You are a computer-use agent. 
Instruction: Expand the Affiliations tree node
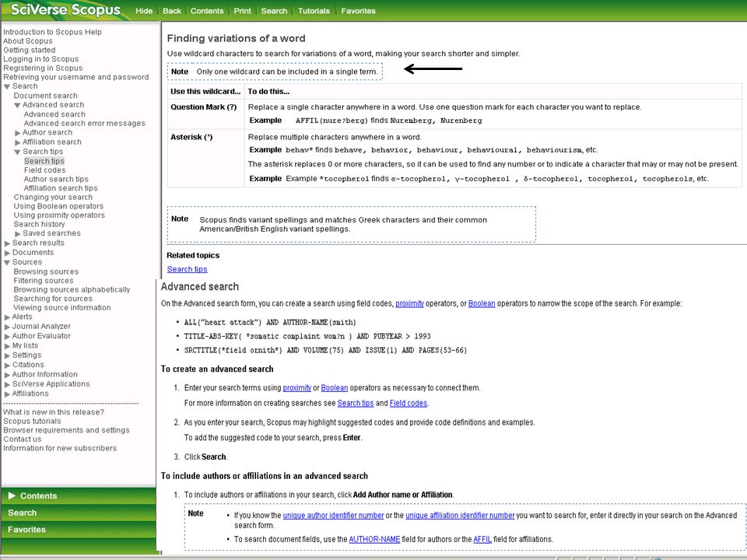(x=7, y=394)
